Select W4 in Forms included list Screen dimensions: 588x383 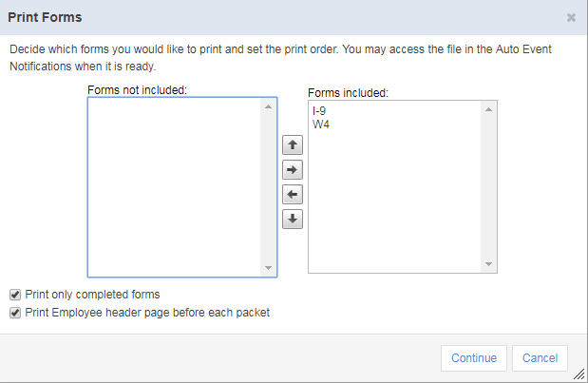coord(321,124)
